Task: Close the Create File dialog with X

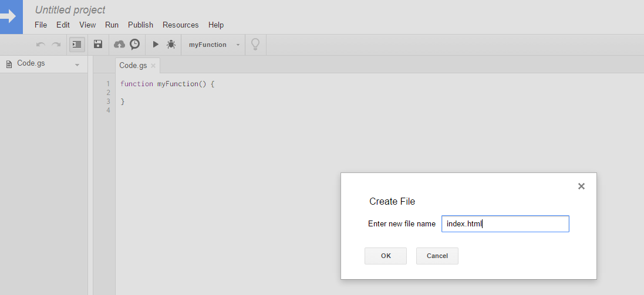Action: pos(581,187)
